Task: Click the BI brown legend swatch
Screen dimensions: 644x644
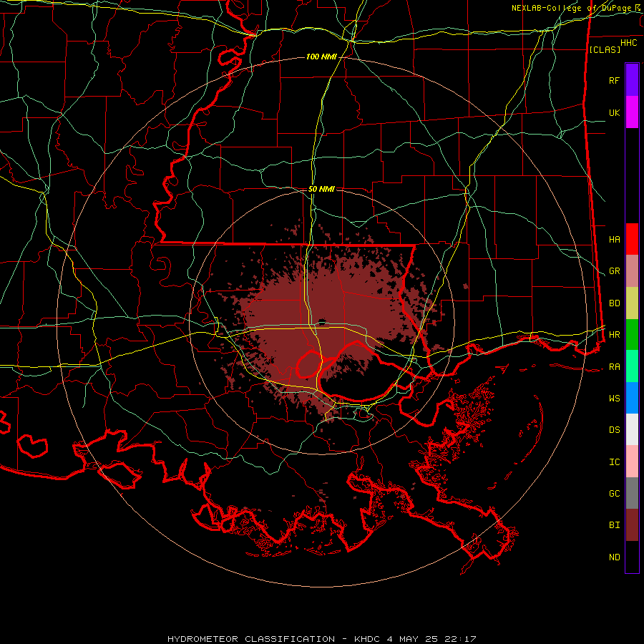Action: click(632, 525)
